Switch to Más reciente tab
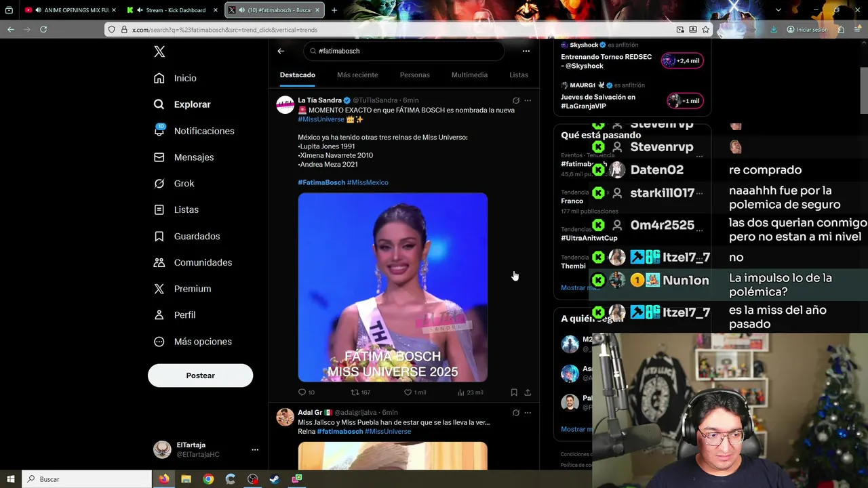Image resolution: width=868 pixels, height=488 pixels. pyautogui.click(x=357, y=75)
